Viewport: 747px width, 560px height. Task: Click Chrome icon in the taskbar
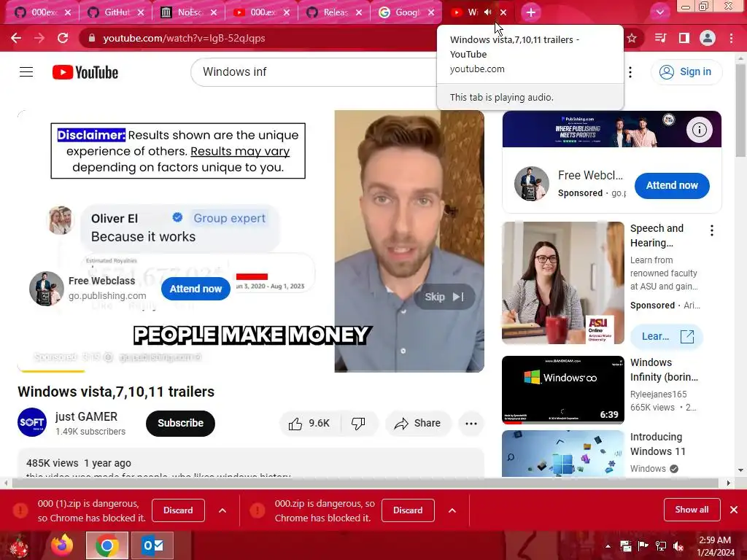pos(107,545)
